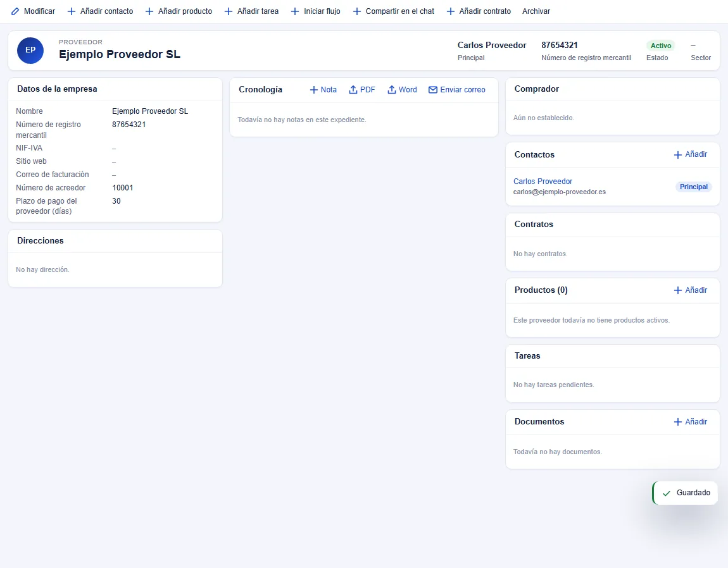Click Enviar correo in Cronología
Screen dimensions: 728x568
(x=457, y=90)
